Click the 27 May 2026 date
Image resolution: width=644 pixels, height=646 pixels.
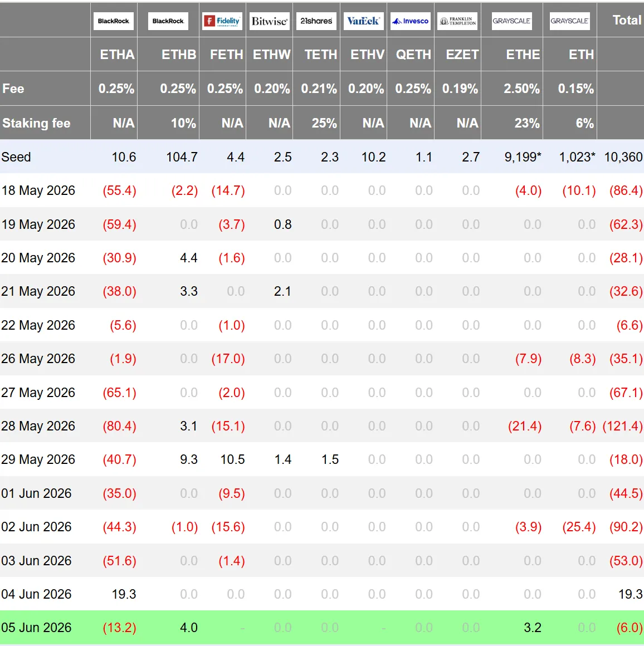[x=38, y=392]
